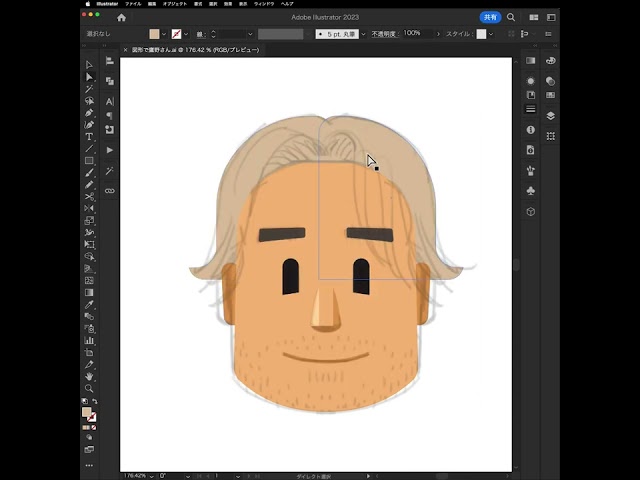The width and height of the screenshot is (640, 480).
Task: Open the Layers panel icon
Action: pyautogui.click(x=550, y=116)
